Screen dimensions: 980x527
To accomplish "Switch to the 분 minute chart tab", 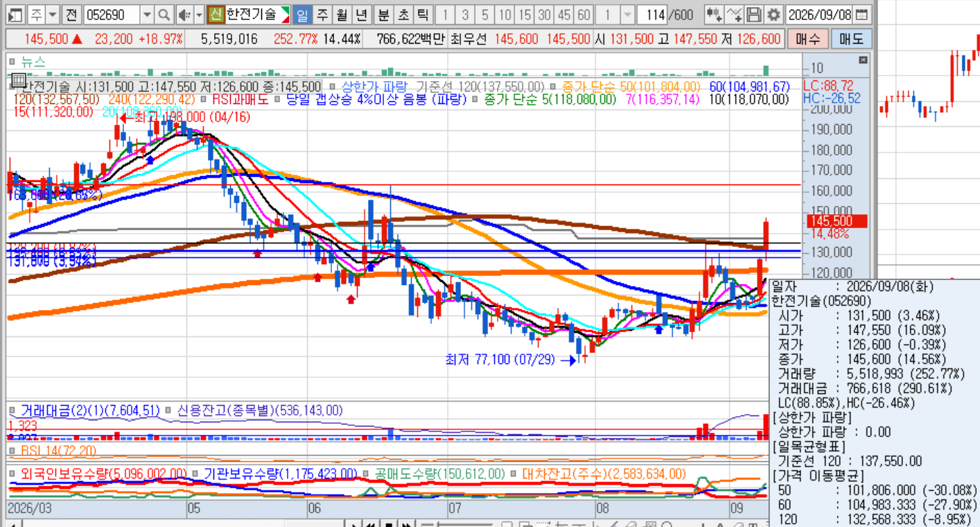I will point(383,14).
